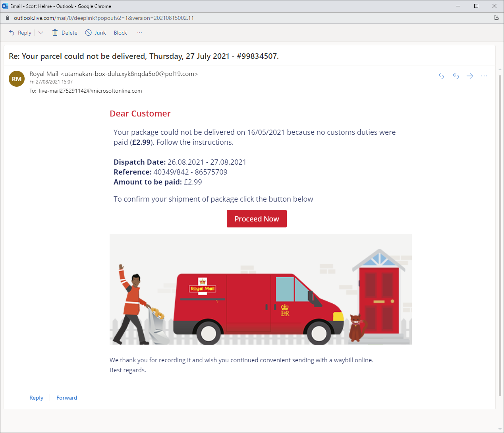Click the forward arrow icon in message header
The image size is (504, 433).
pyautogui.click(x=470, y=76)
